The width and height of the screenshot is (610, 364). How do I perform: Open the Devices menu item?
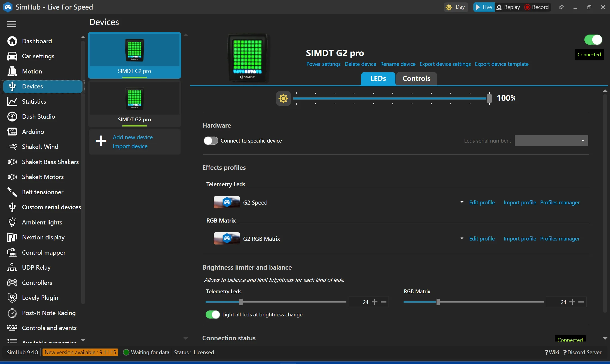coord(43,86)
